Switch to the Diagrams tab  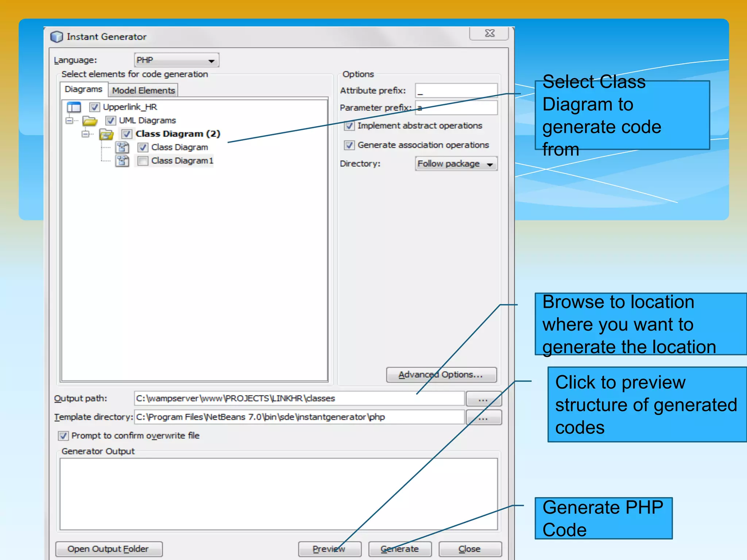(x=84, y=90)
